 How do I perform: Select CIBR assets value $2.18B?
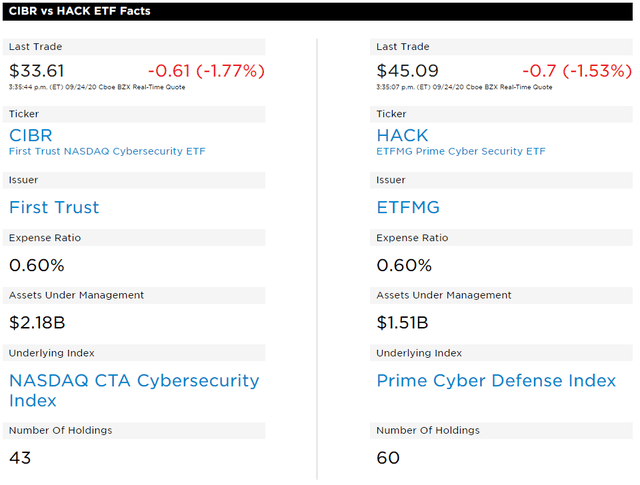(x=37, y=323)
